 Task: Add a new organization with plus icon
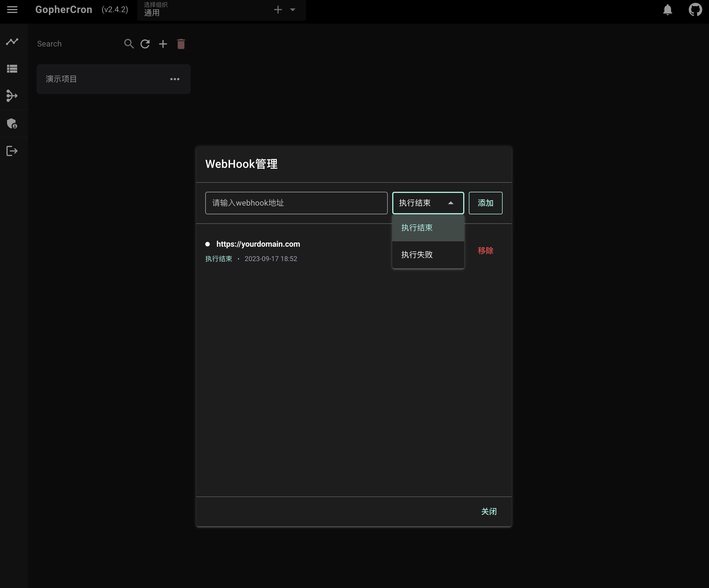[x=278, y=10]
